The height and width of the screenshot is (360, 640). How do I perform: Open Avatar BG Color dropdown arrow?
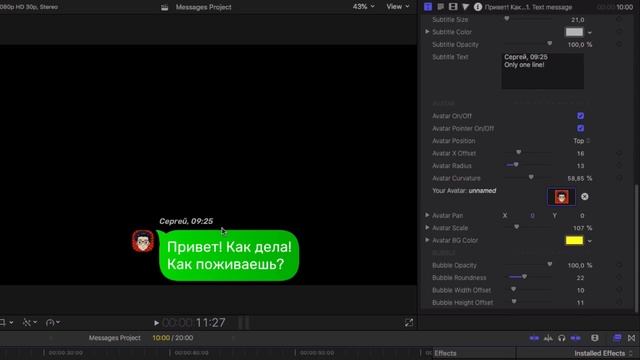coord(590,241)
